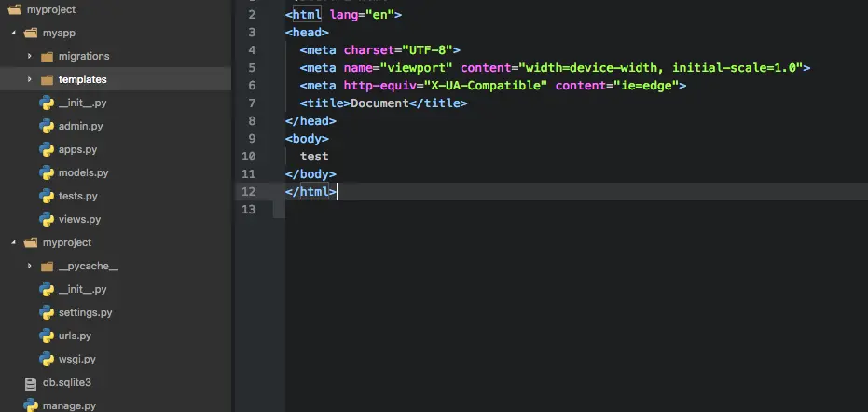The width and height of the screenshot is (868, 412).
Task: Open apps.py from the file tree
Action: pyautogui.click(x=78, y=149)
